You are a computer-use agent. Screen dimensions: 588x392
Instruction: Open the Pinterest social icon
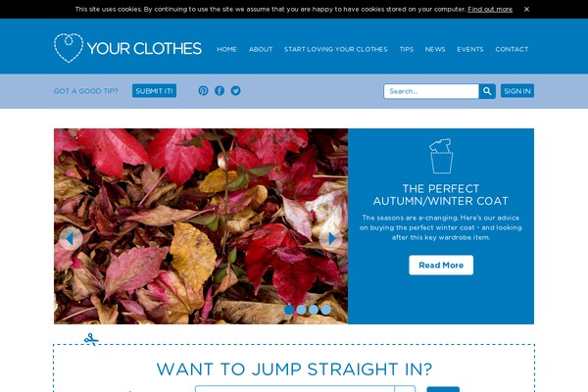tap(203, 91)
